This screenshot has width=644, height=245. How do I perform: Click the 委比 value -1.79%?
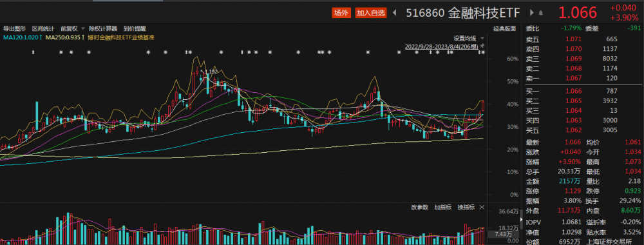(x=571, y=28)
